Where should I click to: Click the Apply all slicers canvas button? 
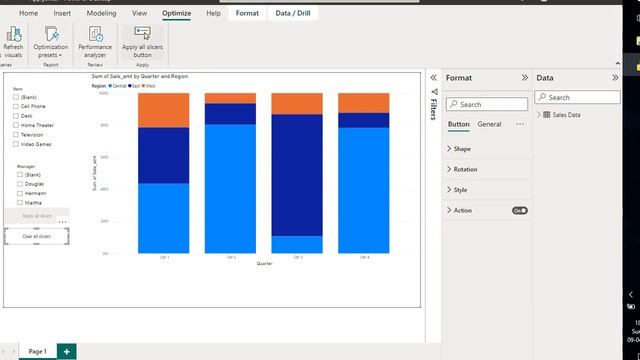click(37, 216)
